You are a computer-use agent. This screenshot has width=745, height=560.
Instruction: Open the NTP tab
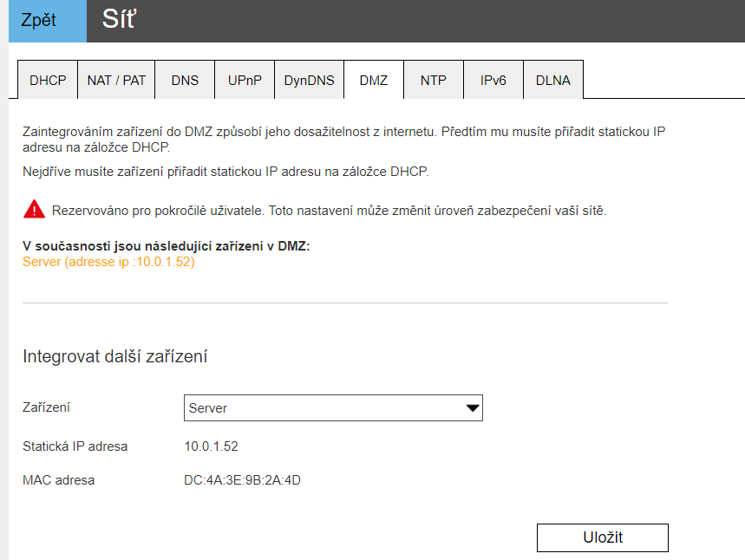[x=434, y=81]
